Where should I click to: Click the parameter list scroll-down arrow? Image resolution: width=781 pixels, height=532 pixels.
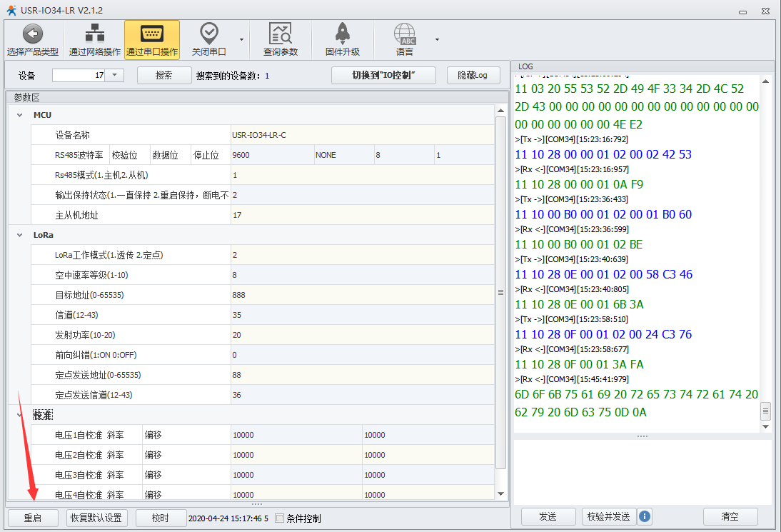[501, 493]
